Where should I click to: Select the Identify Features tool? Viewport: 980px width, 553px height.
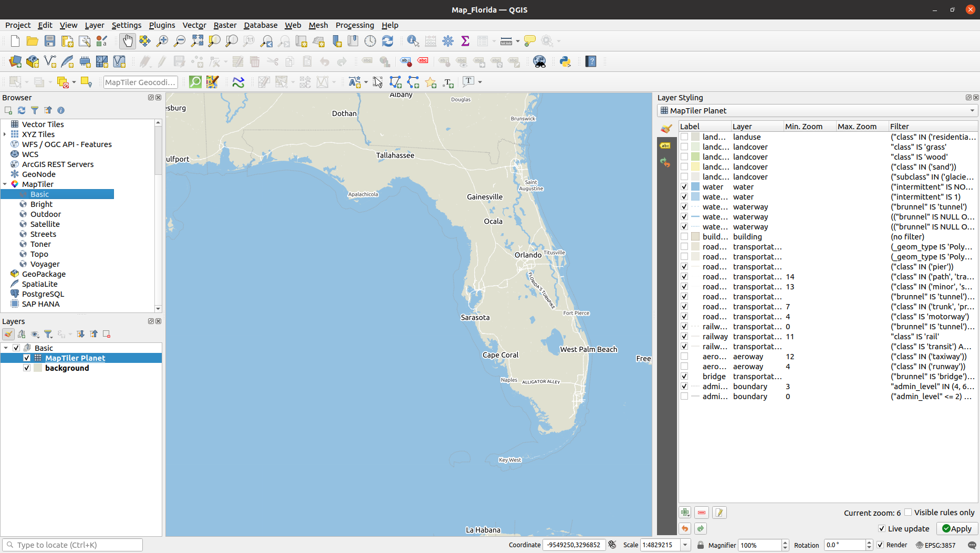[413, 41]
